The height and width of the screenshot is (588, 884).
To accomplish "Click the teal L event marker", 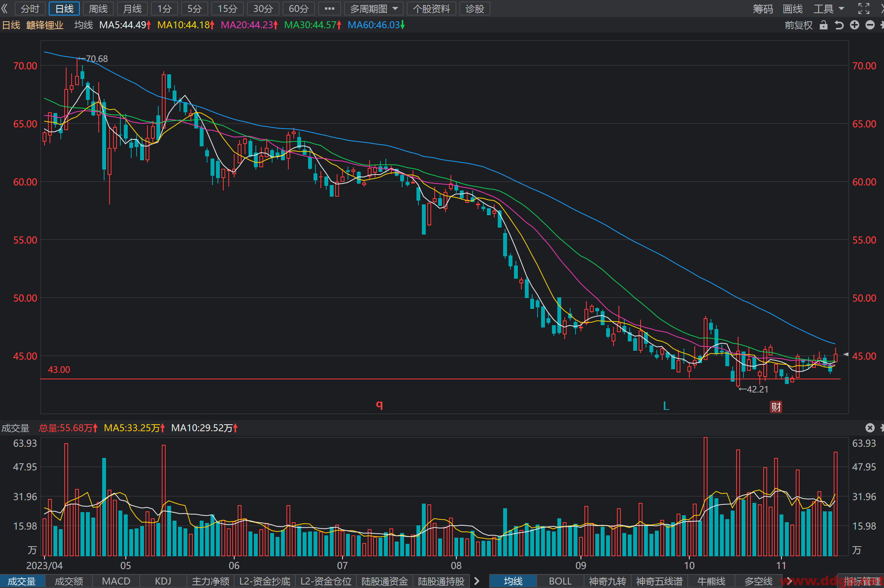I will point(666,406).
